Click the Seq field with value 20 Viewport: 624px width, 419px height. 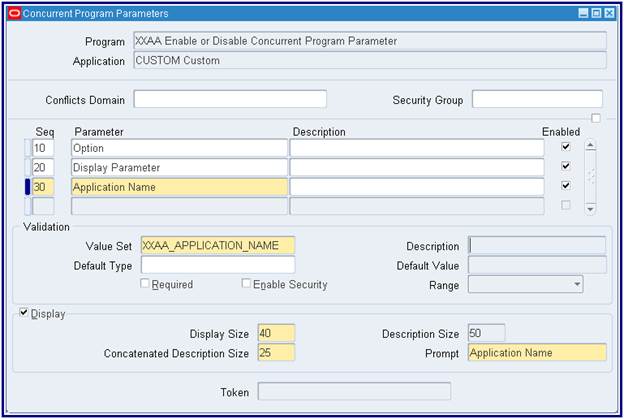coord(43,168)
